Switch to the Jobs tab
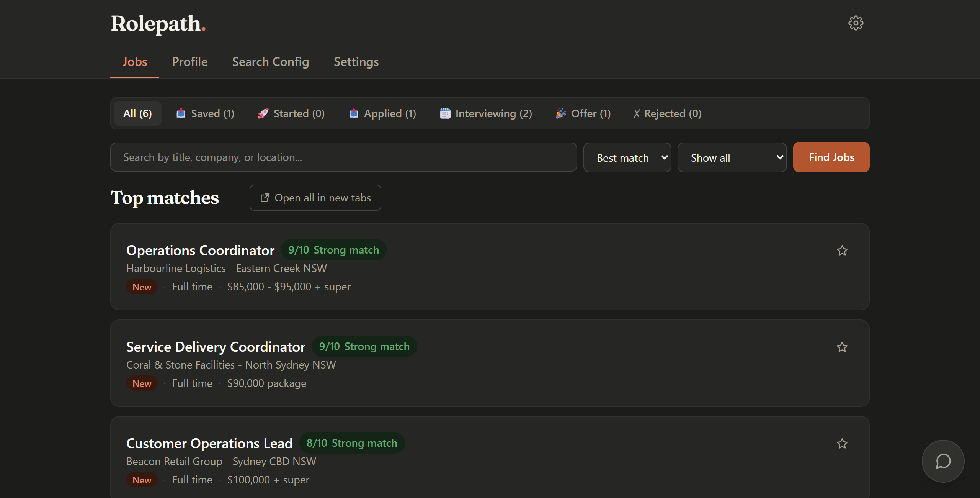This screenshot has height=498, width=980. [x=135, y=62]
